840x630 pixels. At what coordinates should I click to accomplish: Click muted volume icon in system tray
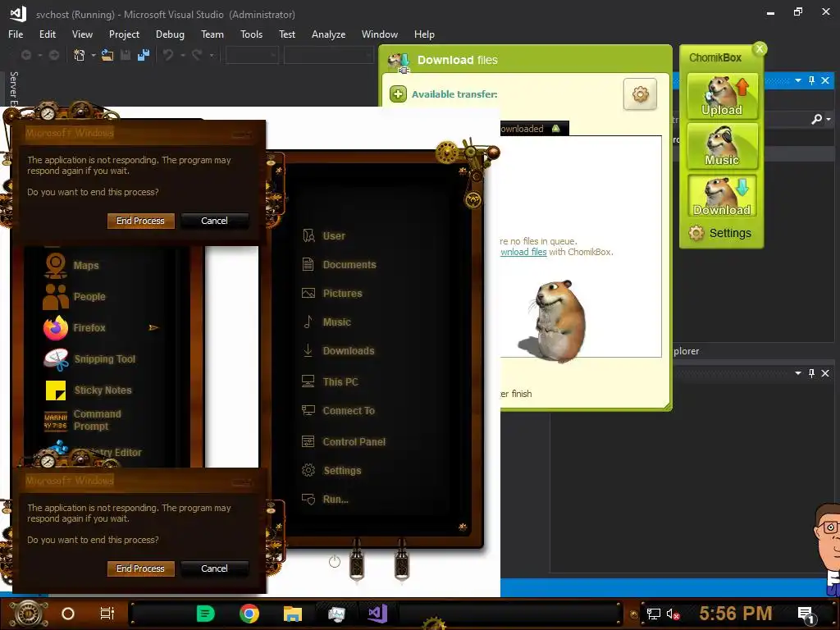click(673, 614)
